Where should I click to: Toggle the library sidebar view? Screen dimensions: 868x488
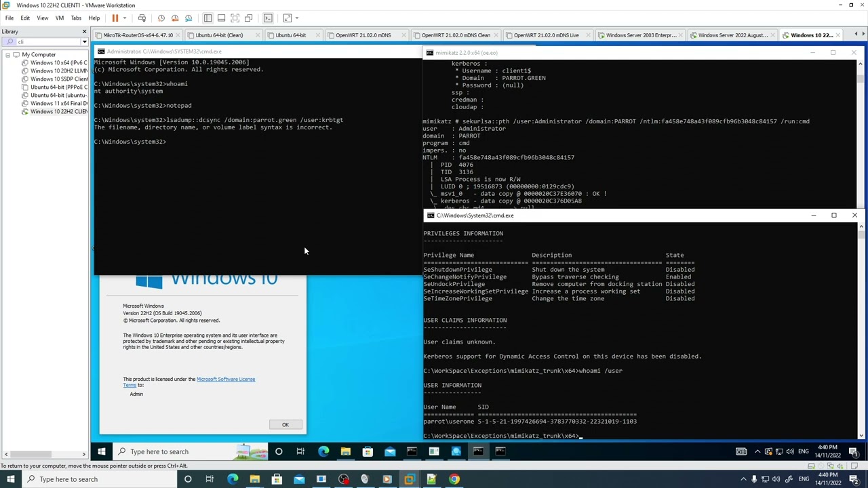coord(208,18)
